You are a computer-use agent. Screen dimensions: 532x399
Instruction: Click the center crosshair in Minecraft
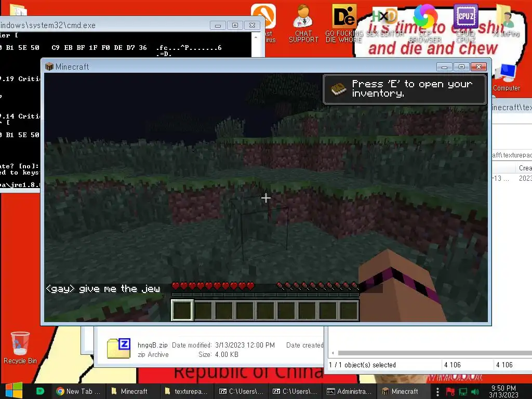coord(266,198)
